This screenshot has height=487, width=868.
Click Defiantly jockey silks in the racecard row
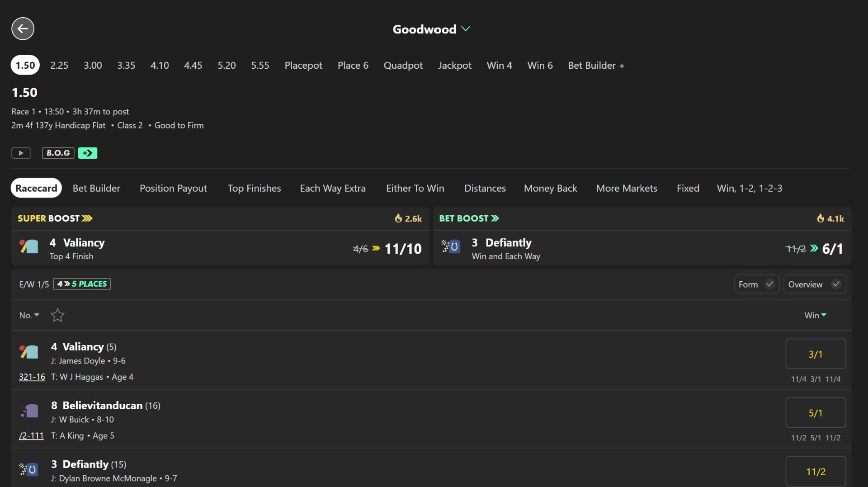click(x=29, y=469)
